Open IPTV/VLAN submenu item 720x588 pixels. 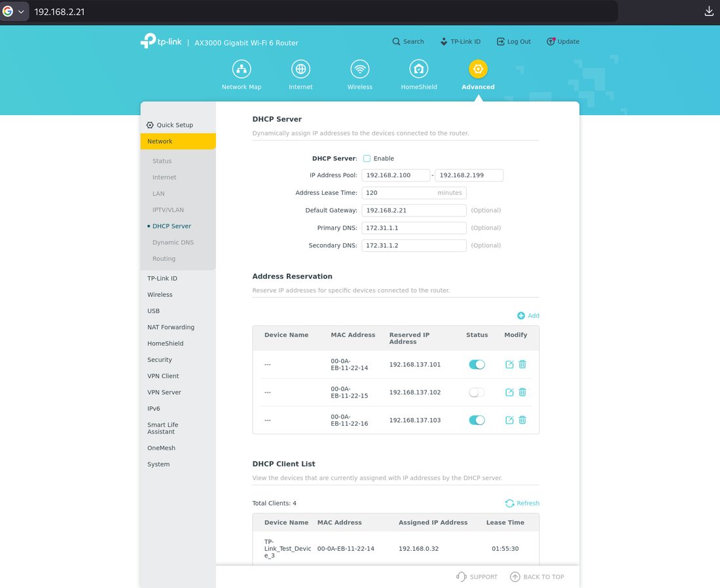[168, 210]
